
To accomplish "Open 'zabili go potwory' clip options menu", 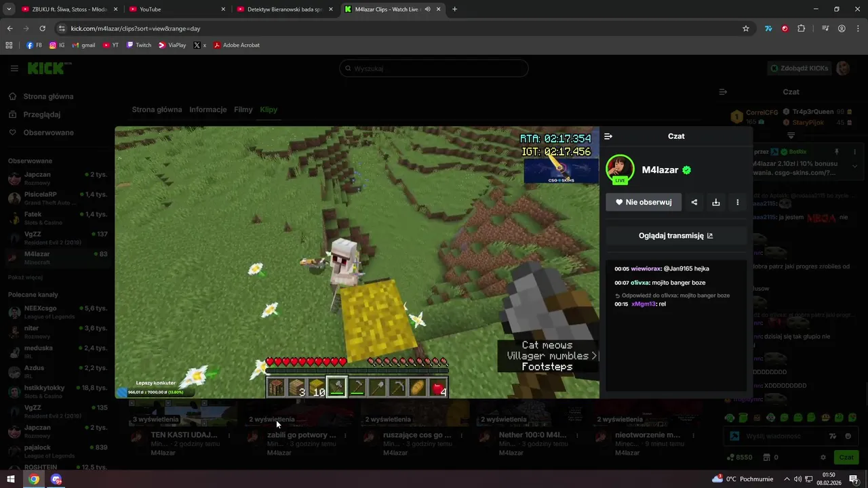I will point(345,435).
